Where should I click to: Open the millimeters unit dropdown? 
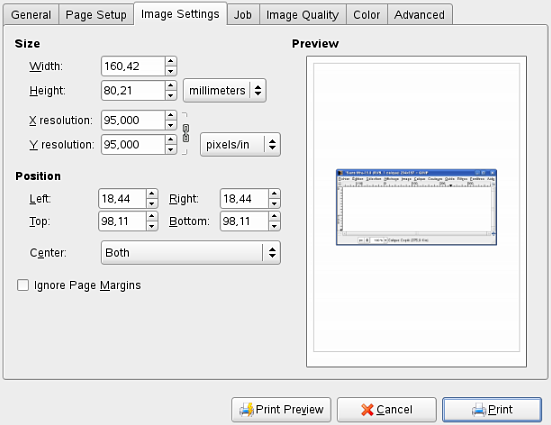(225, 90)
